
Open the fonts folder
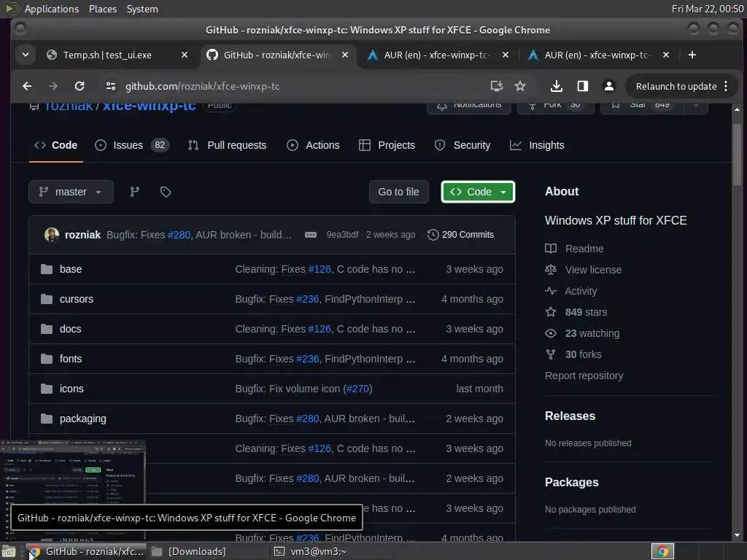71,359
